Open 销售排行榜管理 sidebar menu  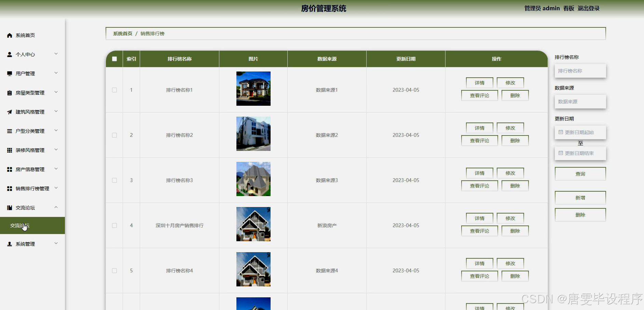coord(32,189)
